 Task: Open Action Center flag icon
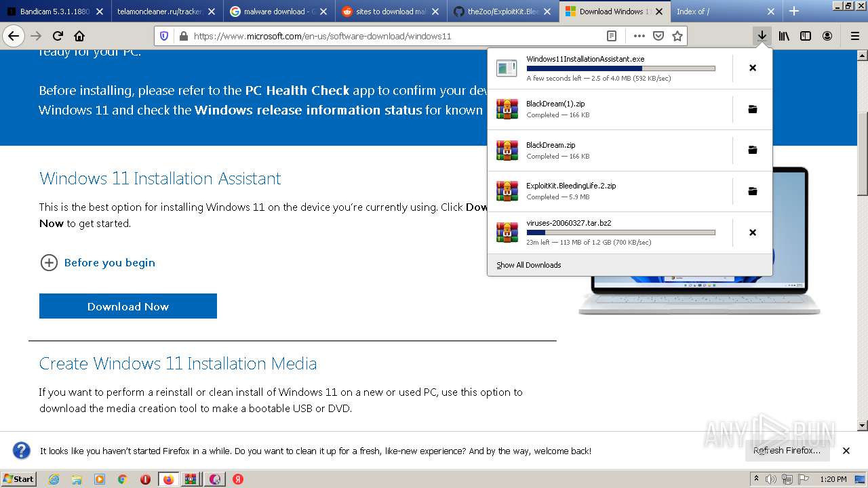pyautogui.click(x=804, y=479)
